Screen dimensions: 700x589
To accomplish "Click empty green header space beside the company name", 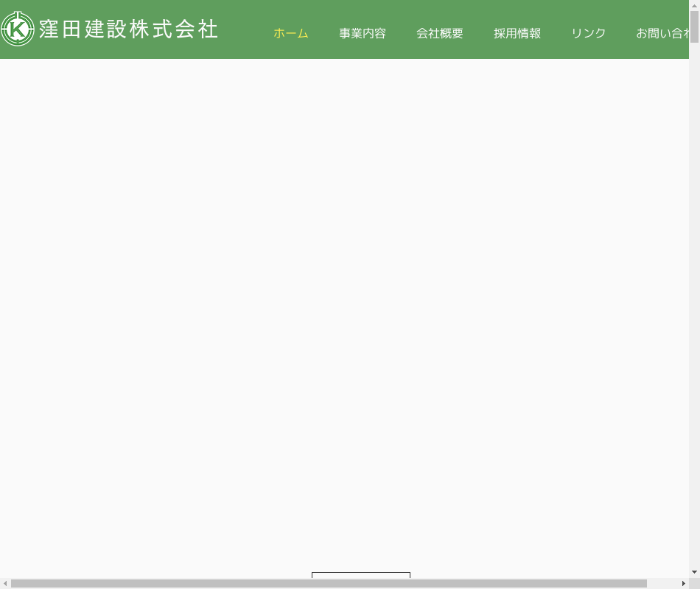I will tap(243, 29).
